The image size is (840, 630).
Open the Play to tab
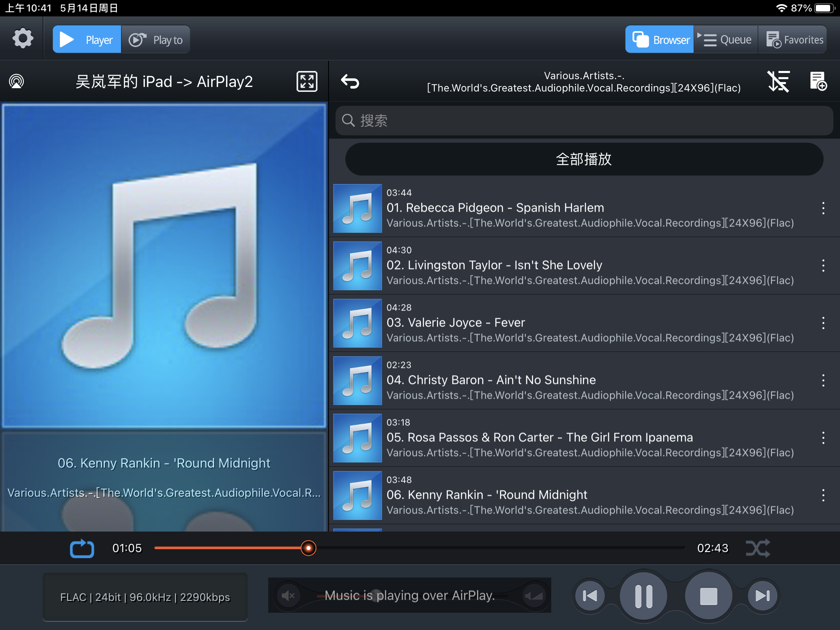(x=155, y=39)
